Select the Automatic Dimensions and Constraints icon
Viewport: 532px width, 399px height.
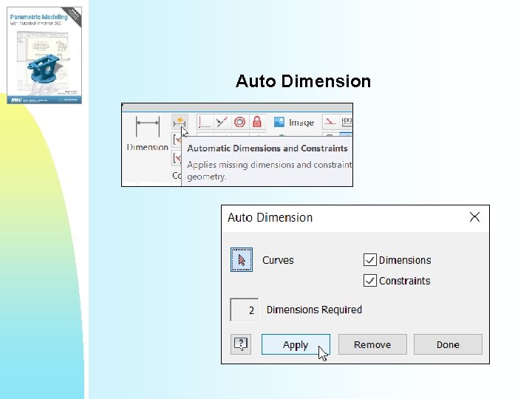coord(180,123)
